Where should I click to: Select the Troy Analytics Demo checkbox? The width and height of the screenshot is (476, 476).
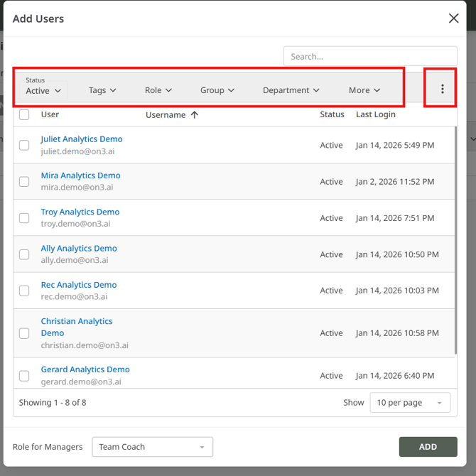24,218
